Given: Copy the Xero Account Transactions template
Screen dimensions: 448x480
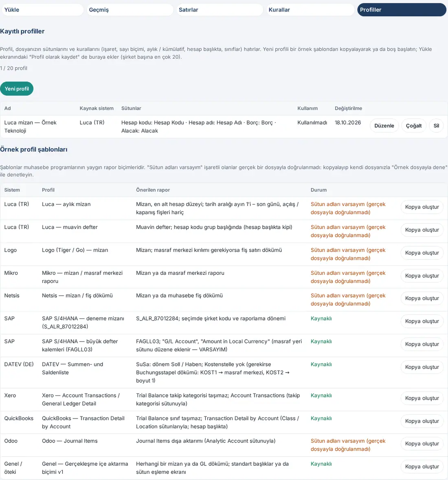Looking at the screenshot, I should point(422,398).
